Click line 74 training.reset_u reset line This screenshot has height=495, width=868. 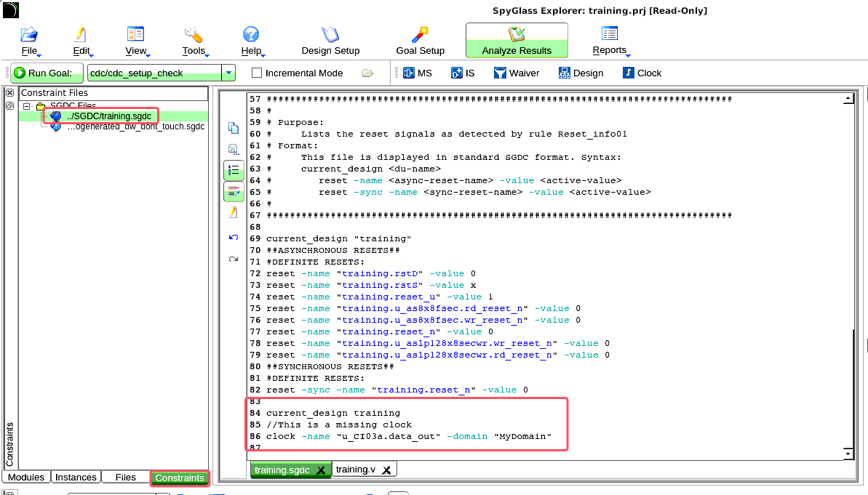pos(379,297)
